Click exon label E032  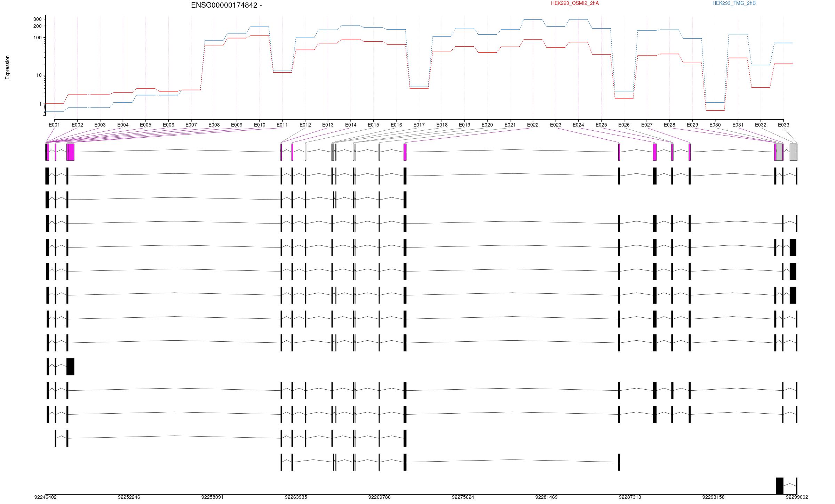761,125
